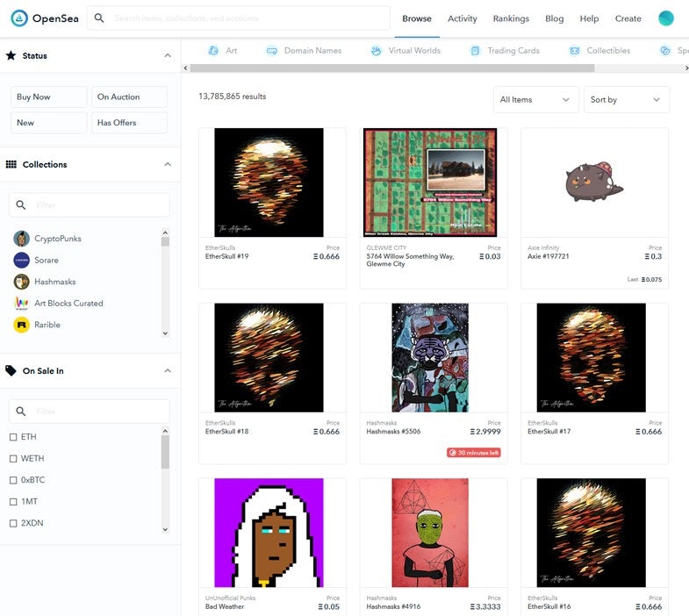Click the Trading Cards category icon
689x616 pixels.
[x=475, y=51]
